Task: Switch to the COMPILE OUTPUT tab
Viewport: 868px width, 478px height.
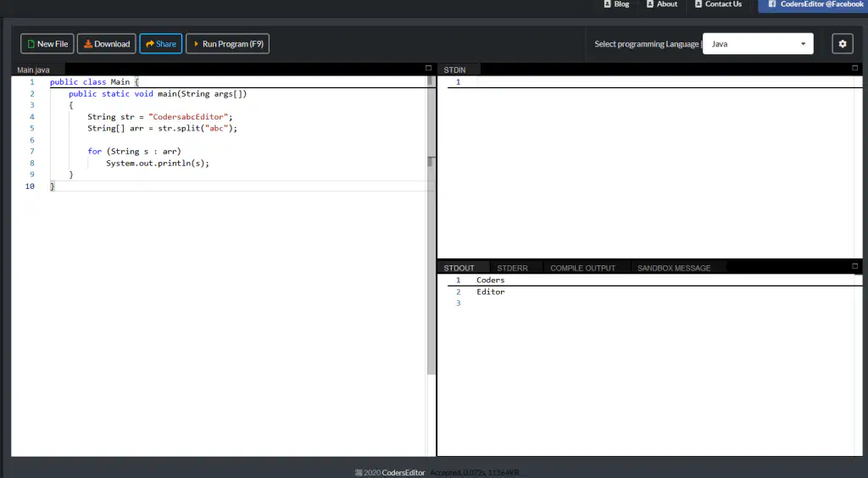Action: (583, 268)
